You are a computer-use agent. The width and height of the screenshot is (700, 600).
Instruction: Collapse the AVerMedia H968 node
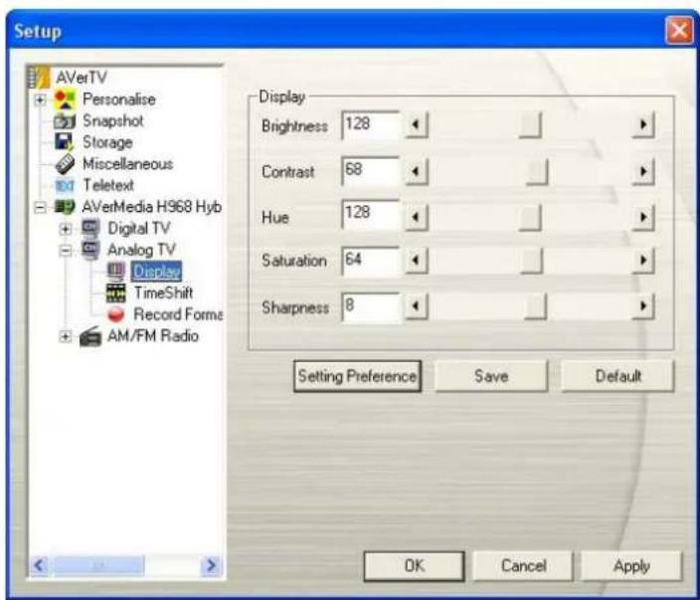tap(40, 207)
